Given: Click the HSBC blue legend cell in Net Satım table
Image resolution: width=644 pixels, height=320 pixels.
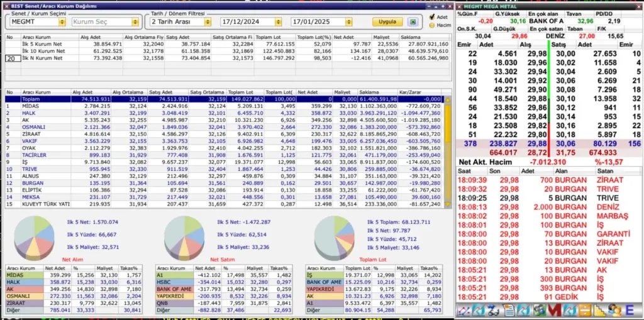Looking at the screenshot, I should point(175,282).
